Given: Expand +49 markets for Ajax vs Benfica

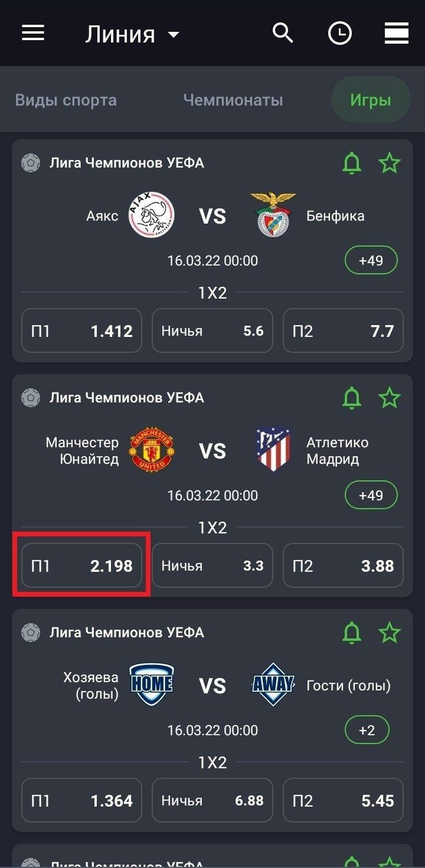Looking at the screenshot, I should 371,260.
